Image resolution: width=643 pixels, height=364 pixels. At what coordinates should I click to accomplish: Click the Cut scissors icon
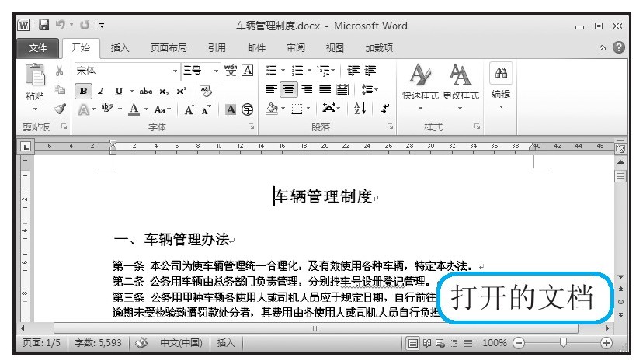60,71
